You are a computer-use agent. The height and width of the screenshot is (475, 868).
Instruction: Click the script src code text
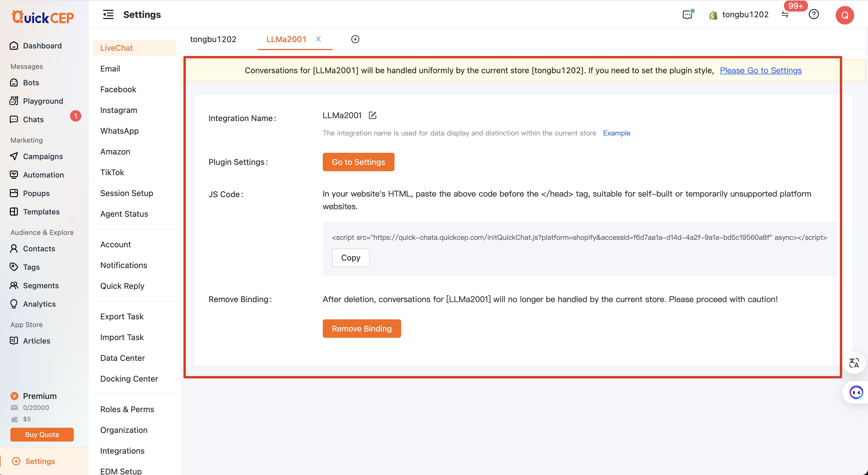coord(579,237)
